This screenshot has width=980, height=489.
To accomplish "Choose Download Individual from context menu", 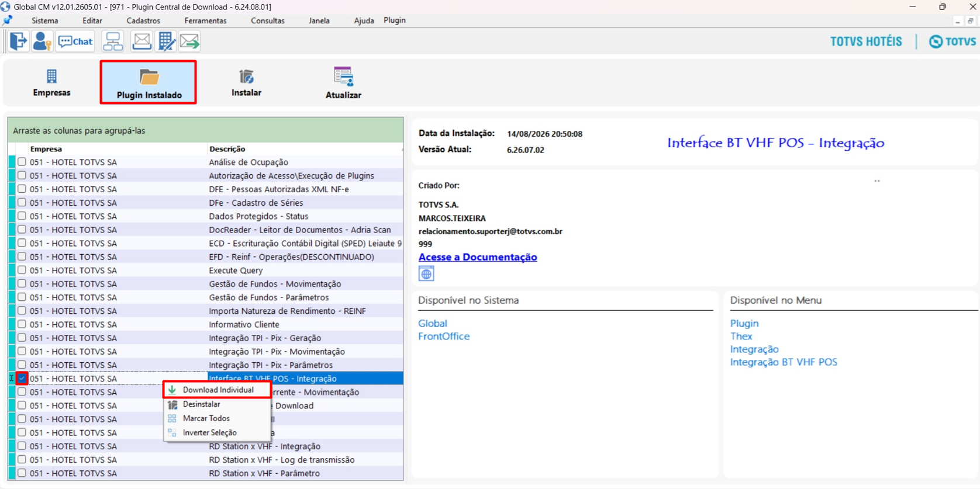I will pyautogui.click(x=218, y=390).
